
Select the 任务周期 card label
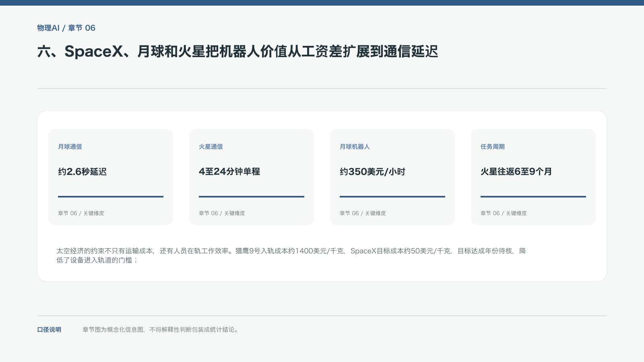pos(493,147)
